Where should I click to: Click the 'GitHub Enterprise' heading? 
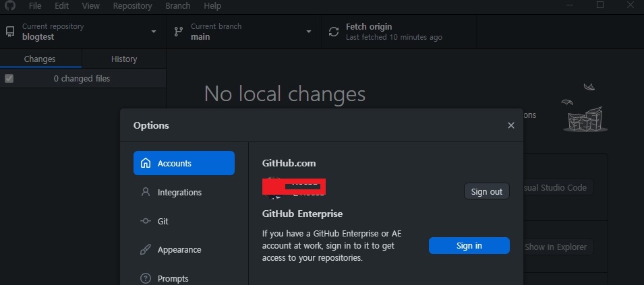302,214
